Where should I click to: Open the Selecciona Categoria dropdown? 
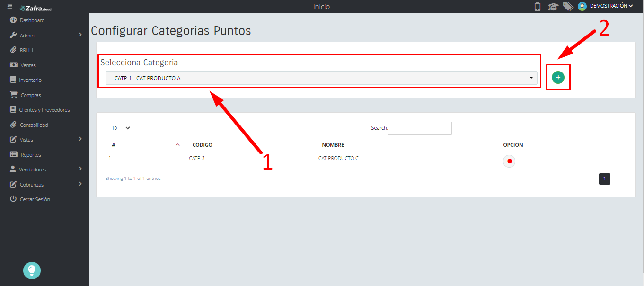pos(321,78)
